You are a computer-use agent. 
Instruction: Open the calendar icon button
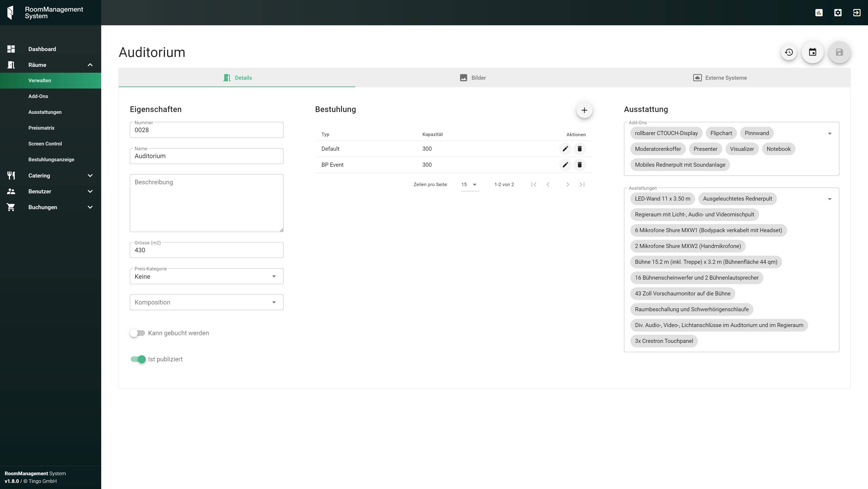tap(812, 52)
